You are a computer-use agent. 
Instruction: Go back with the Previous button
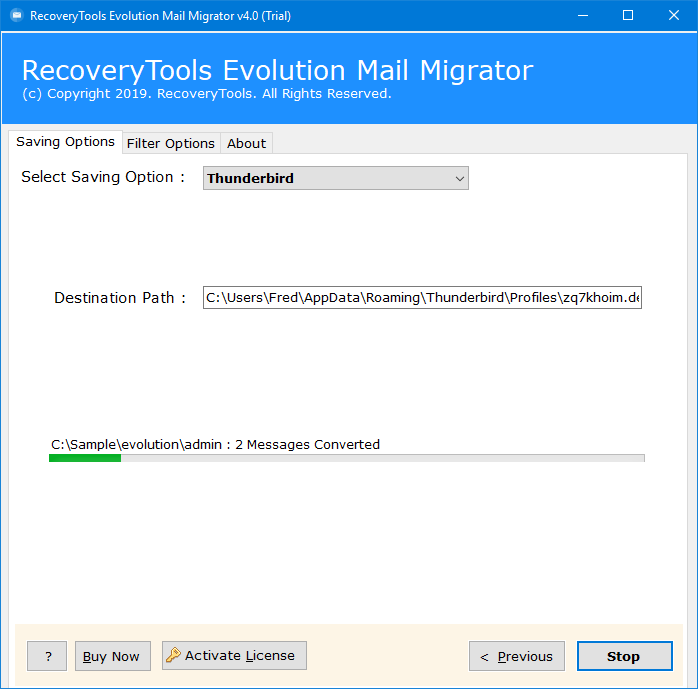(517, 656)
